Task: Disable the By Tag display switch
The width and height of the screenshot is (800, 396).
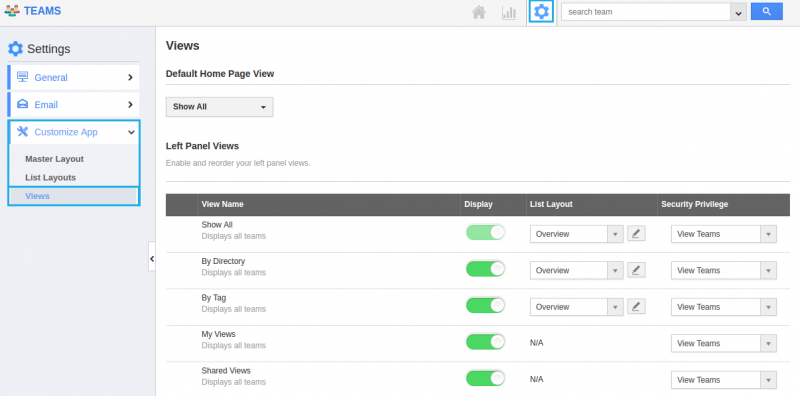Action: point(485,306)
